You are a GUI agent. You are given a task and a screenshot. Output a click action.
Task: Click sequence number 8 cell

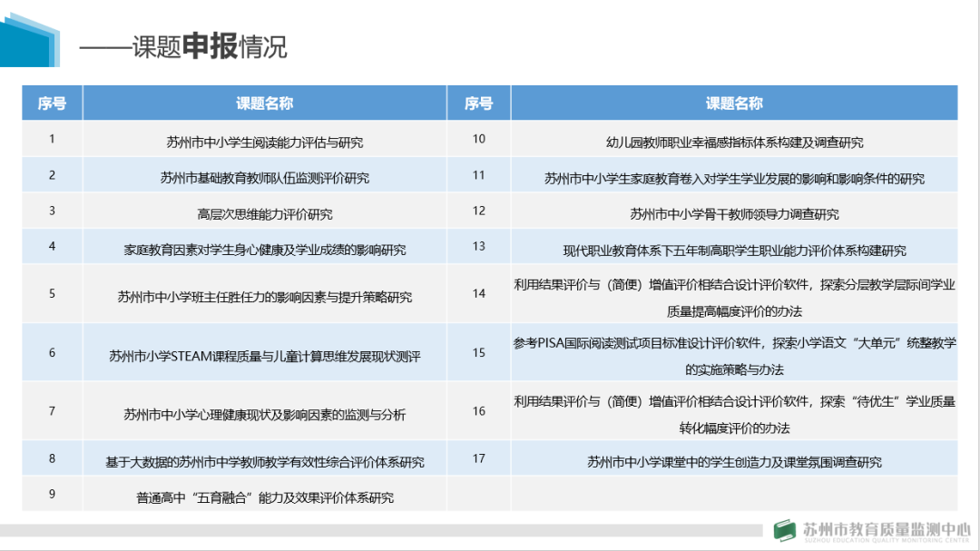click(52, 458)
